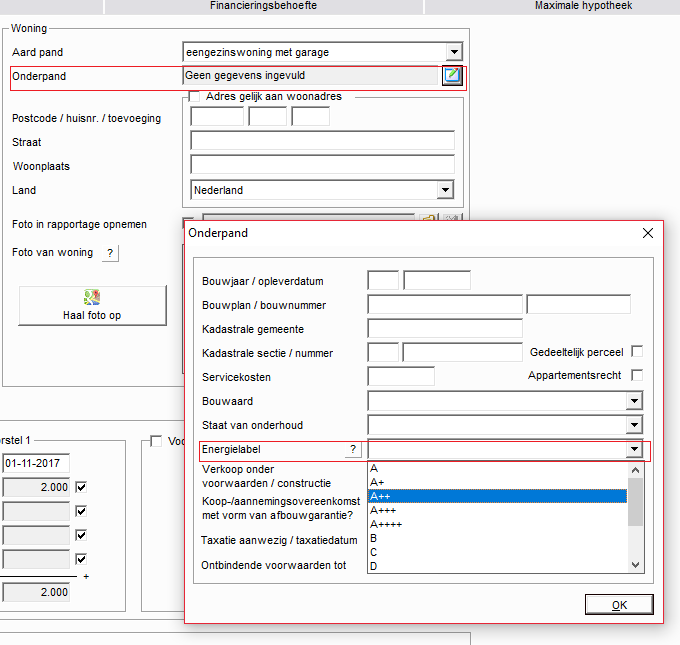Switch to the Financieringsbehoefte tab
680x645 pixels.
coord(264,6)
